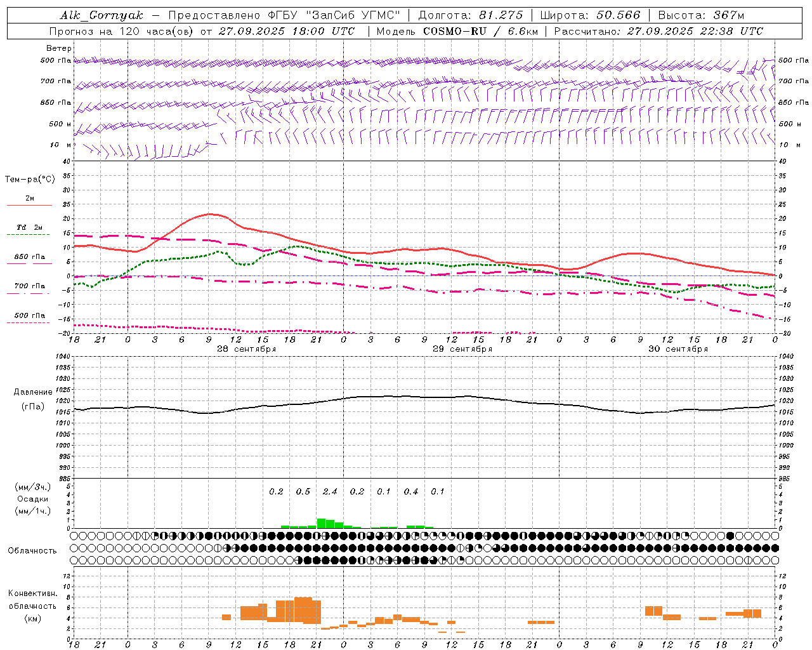Click the peak of the red 2м temperature curve
The width and height of the screenshot is (812, 650).
(x=211, y=214)
